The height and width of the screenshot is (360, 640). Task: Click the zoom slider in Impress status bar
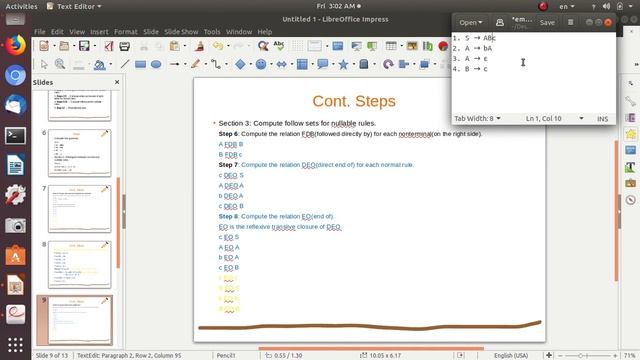tap(580, 356)
